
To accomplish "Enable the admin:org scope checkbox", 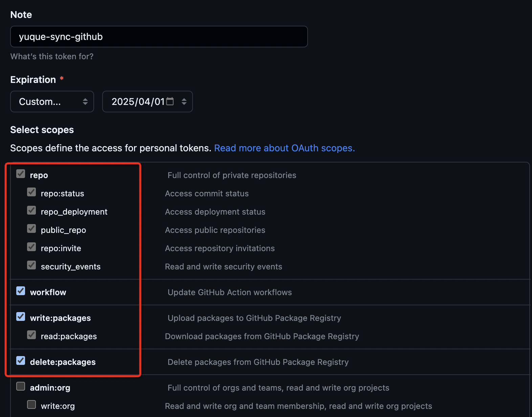I will (x=21, y=387).
